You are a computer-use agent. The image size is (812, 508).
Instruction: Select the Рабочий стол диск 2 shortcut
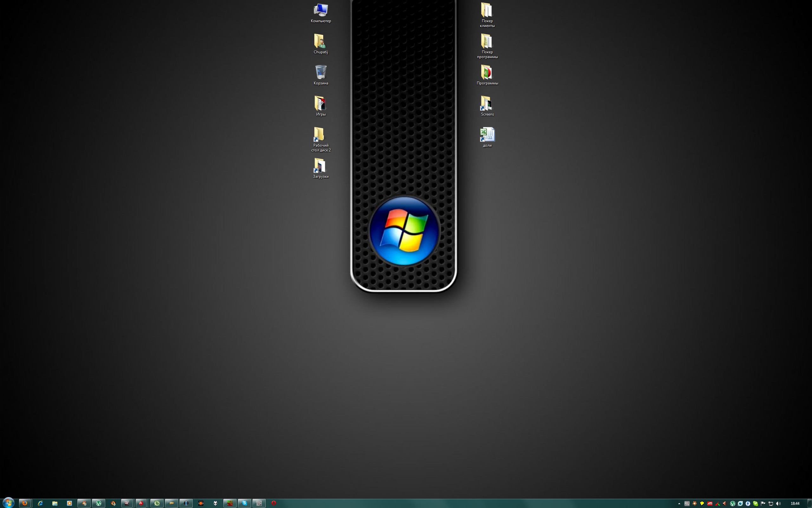[321, 139]
